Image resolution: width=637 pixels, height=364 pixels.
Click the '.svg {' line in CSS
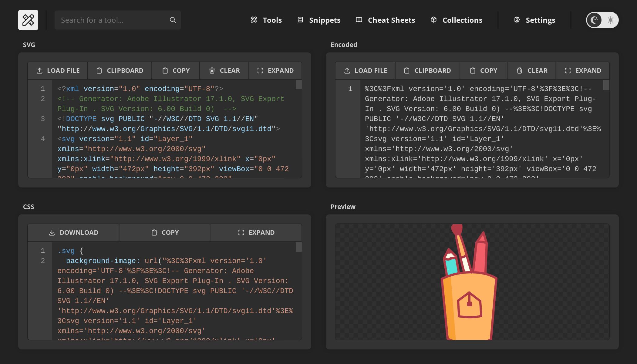(70, 251)
